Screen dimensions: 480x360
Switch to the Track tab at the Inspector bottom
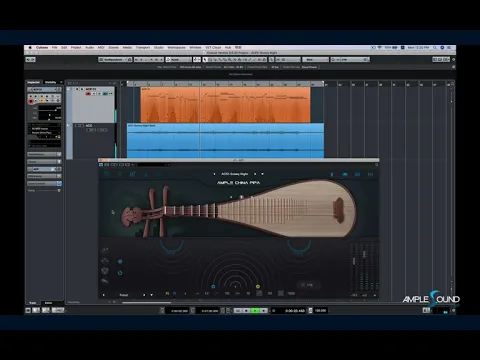tap(33, 303)
